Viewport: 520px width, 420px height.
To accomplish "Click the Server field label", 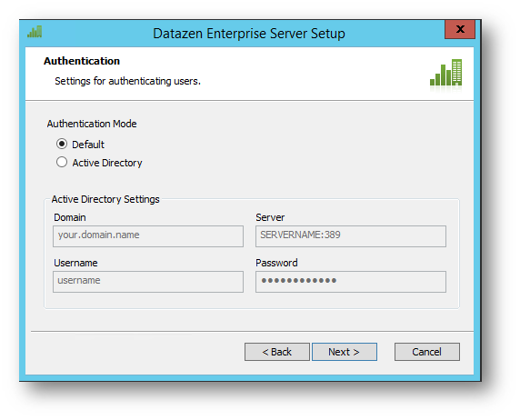I will [x=270, y=217].
